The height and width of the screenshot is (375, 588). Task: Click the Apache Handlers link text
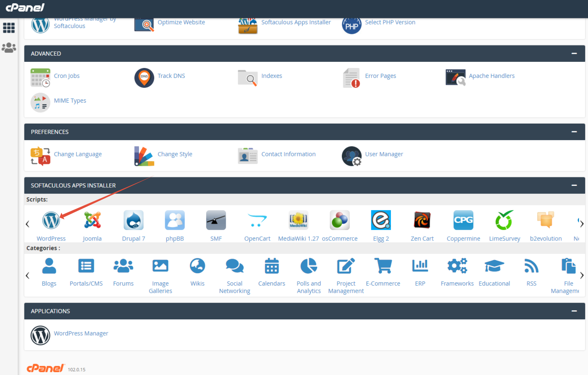click(x=492, y=76)
